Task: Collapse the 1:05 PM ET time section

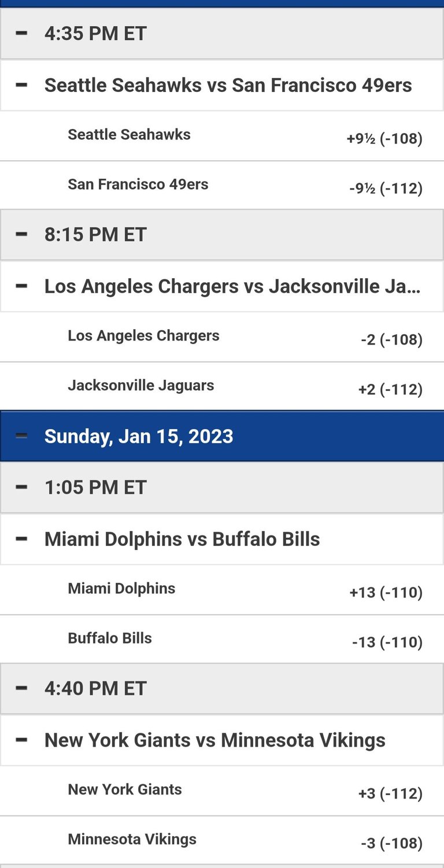Action: click(x=21, y=487)
